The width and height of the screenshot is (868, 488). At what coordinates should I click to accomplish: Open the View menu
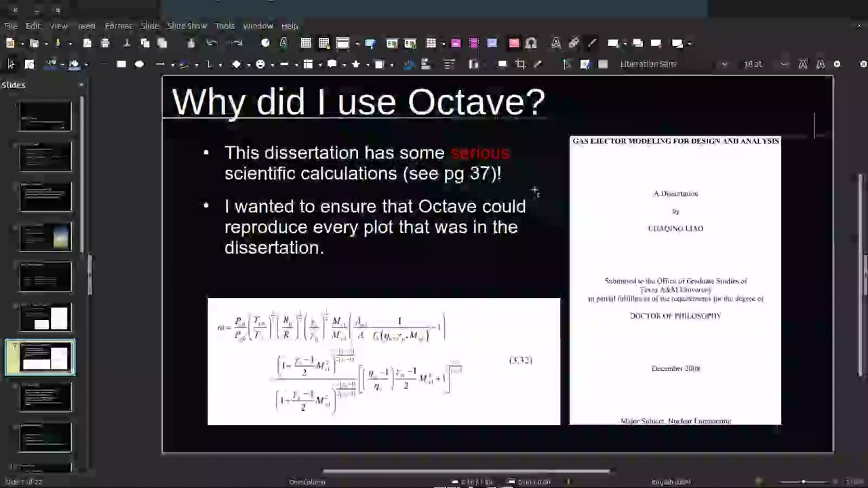tap(58, 26)
